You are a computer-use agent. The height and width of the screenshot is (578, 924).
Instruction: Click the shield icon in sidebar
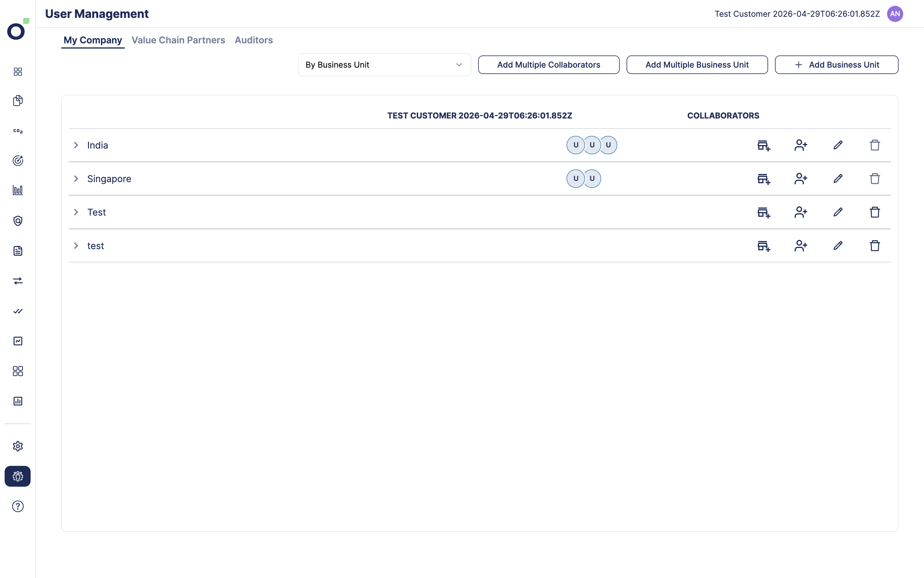point(18,221)
